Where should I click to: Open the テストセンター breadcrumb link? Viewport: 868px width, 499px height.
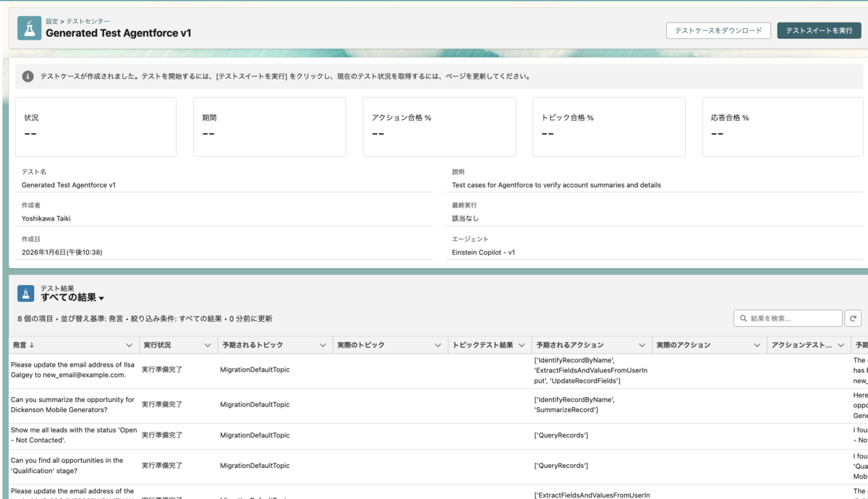tap(88, 22)
